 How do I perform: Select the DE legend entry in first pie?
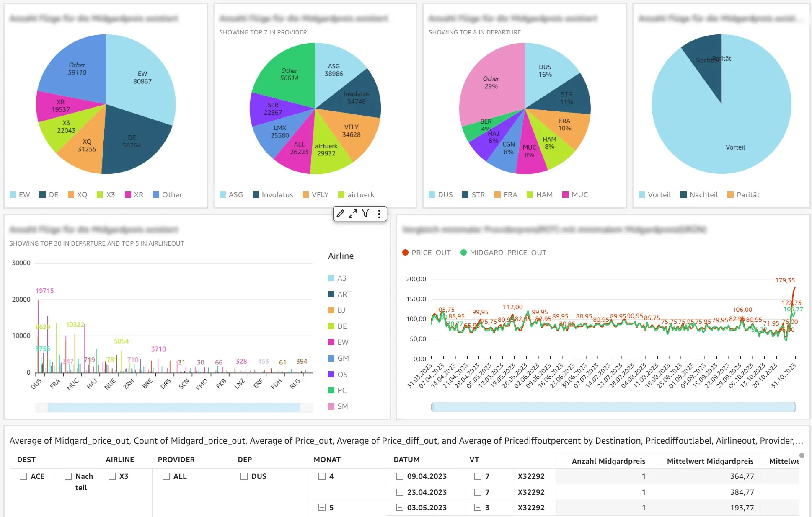click(x=49, y=195)
